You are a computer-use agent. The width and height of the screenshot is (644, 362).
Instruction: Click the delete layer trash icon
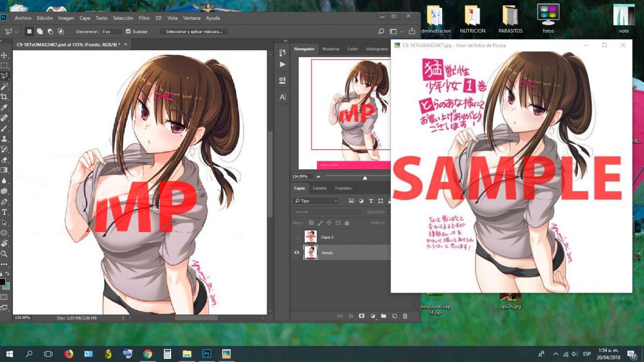pos(405,316)
